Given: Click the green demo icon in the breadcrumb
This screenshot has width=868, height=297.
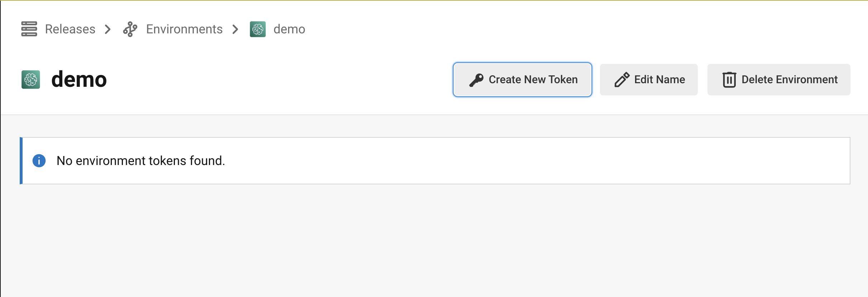Looking at the screenshot, I should [258, 29].
